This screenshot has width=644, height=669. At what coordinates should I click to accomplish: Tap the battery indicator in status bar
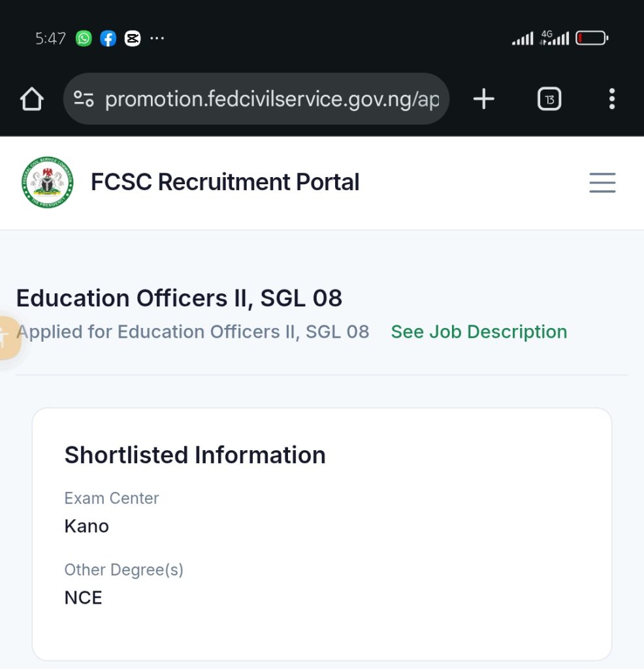pos(592,39)
